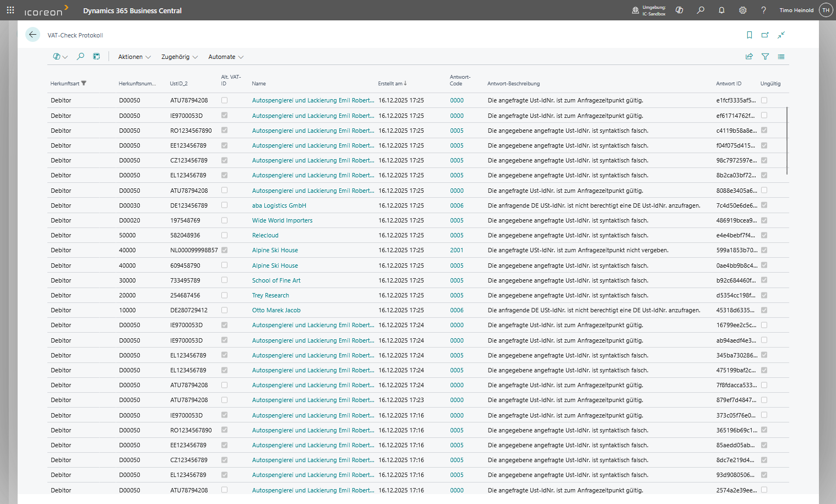
Task: Expand the Zugehörig menu
Action: (179, 57)
